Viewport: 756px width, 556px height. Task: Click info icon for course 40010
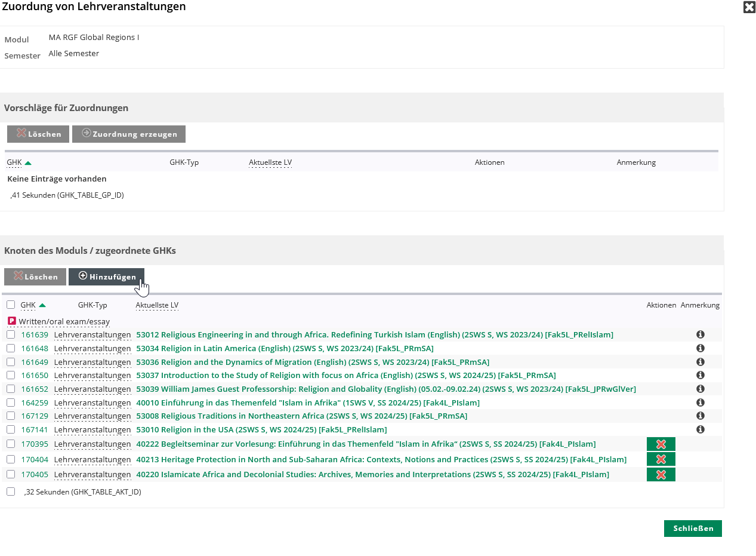click(701, 403)
